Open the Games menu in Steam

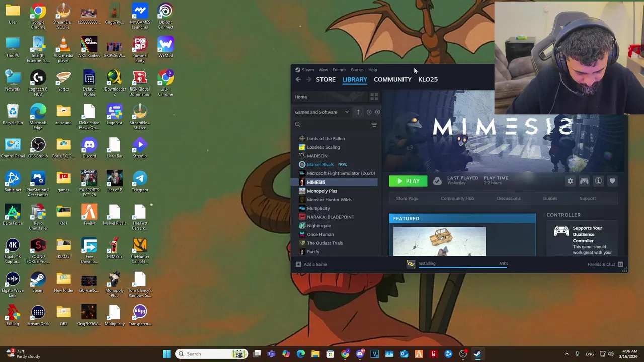click(357, 70)
